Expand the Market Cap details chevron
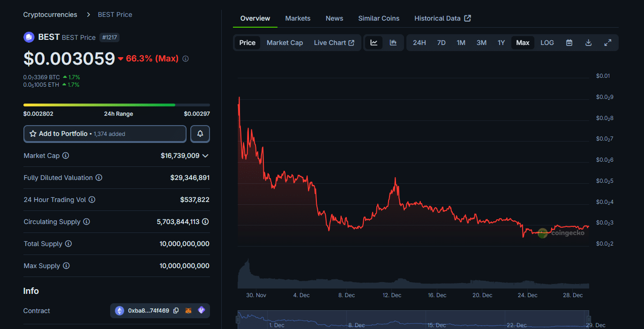This screenshot has width=644, height=329. click(x=205, y=155)
